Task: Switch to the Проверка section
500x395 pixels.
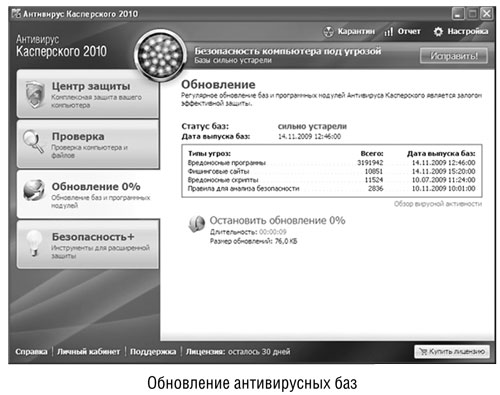Action: pos(88,144)
